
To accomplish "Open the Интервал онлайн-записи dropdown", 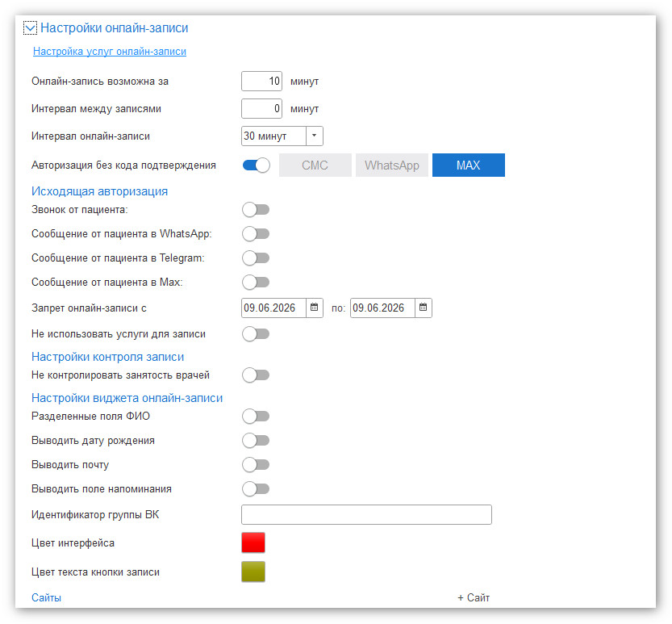I will pos(314,136).
